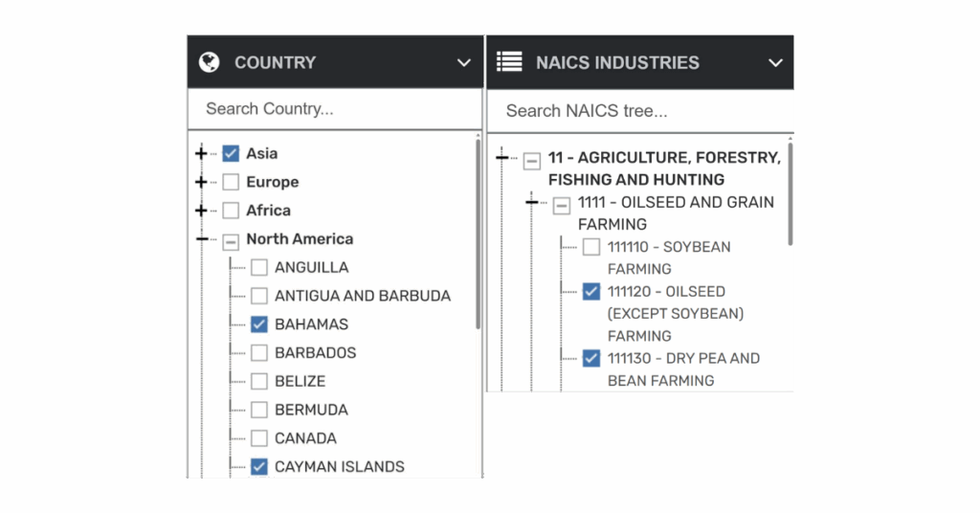Screen dimensions: 980x513
Task: Uncheck the Bahamas checkbox
Action: 259,324
